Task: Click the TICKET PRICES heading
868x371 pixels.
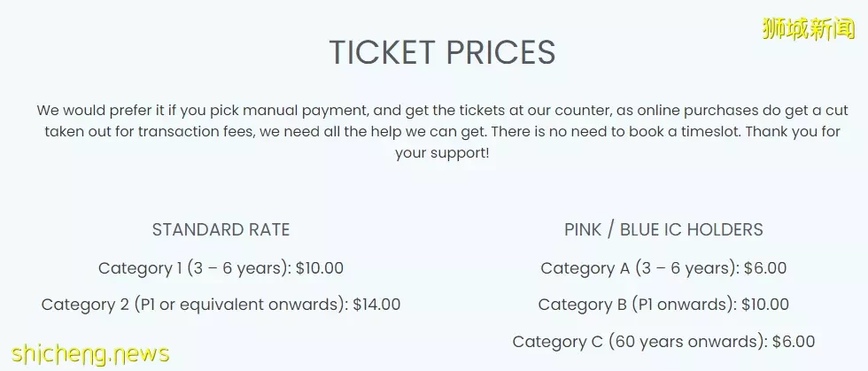Action: (x=442, y=52)
